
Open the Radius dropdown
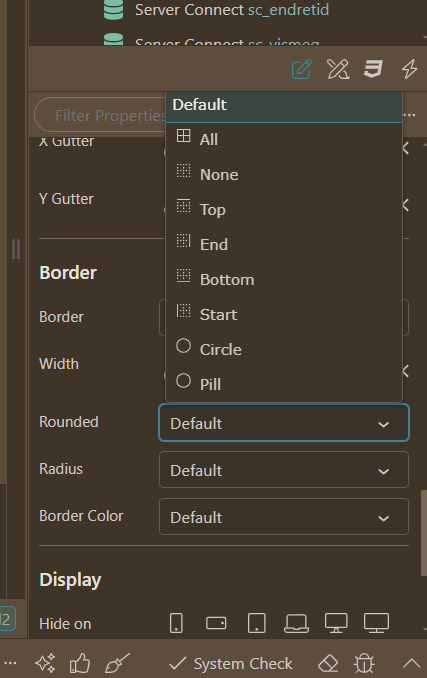[x=284, y=470]
